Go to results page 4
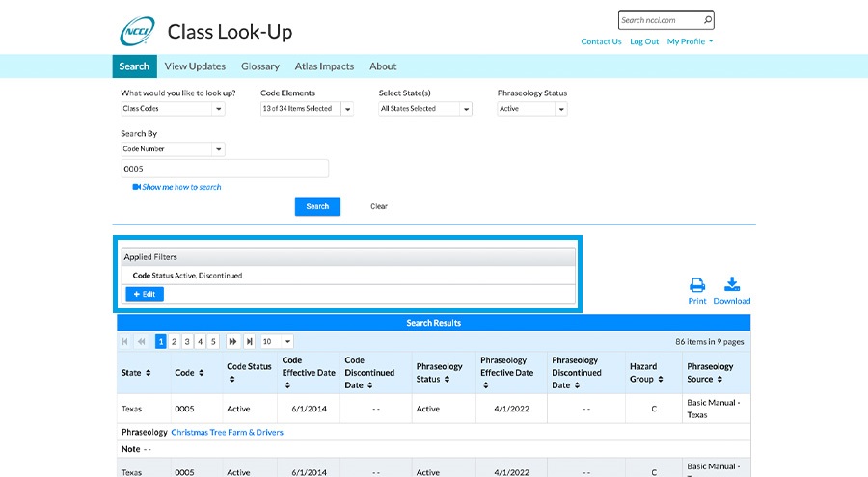The width and height of the screenshot is (868, 477). tap(201, 341)
